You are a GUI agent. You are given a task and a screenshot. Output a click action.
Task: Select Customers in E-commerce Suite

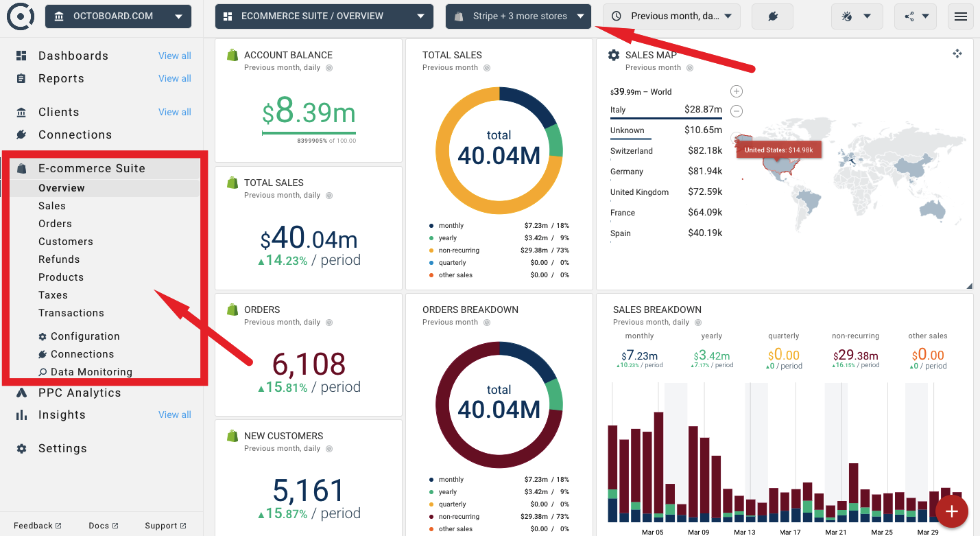coord(66,242)
